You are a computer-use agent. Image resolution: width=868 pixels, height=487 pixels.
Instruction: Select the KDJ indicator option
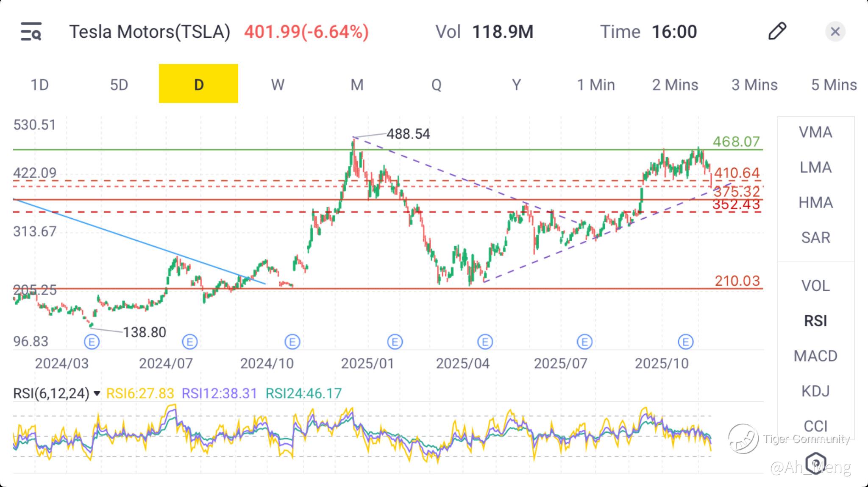tap(815, 391)
